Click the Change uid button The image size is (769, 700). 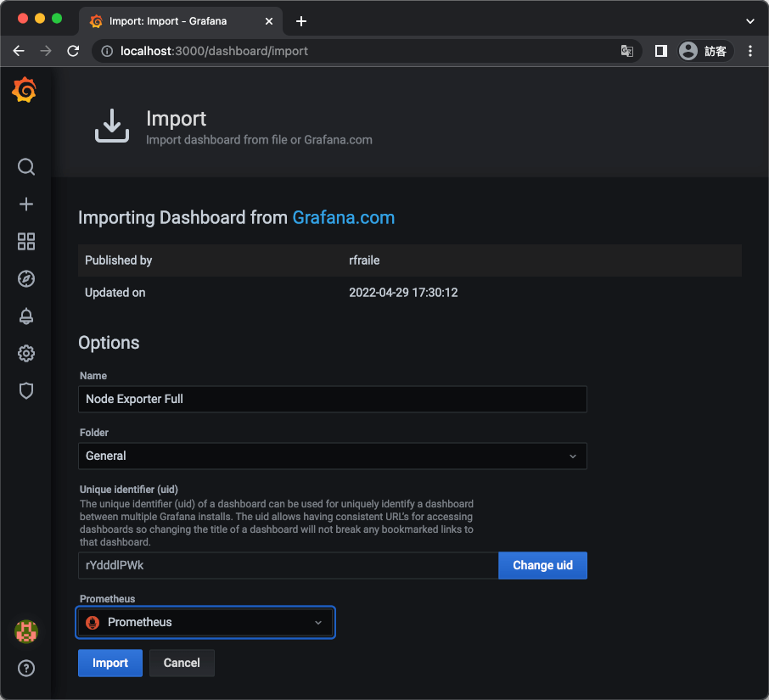pyautogui.click(x=542, y=565)
